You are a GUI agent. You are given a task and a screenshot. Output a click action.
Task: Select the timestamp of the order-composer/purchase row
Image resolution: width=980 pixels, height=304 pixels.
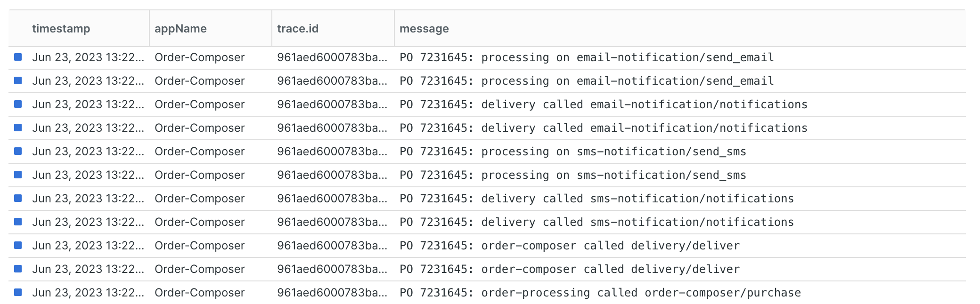point(88,293)
